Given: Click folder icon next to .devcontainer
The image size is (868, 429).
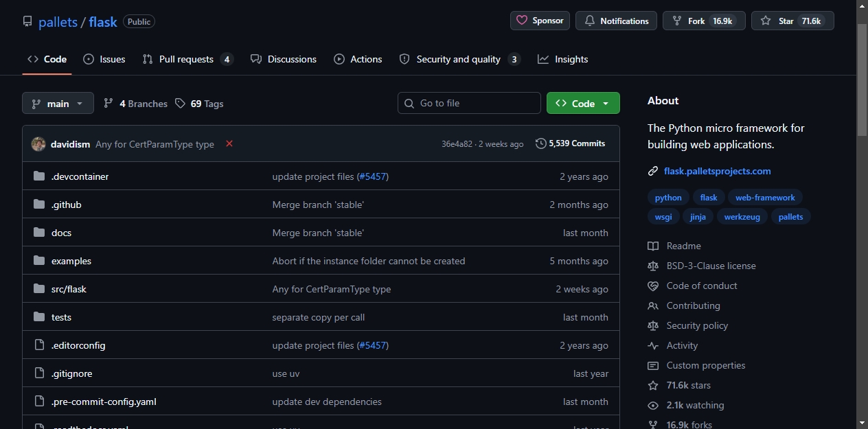Looking at the screenshot, I should (x=39, y=176).
